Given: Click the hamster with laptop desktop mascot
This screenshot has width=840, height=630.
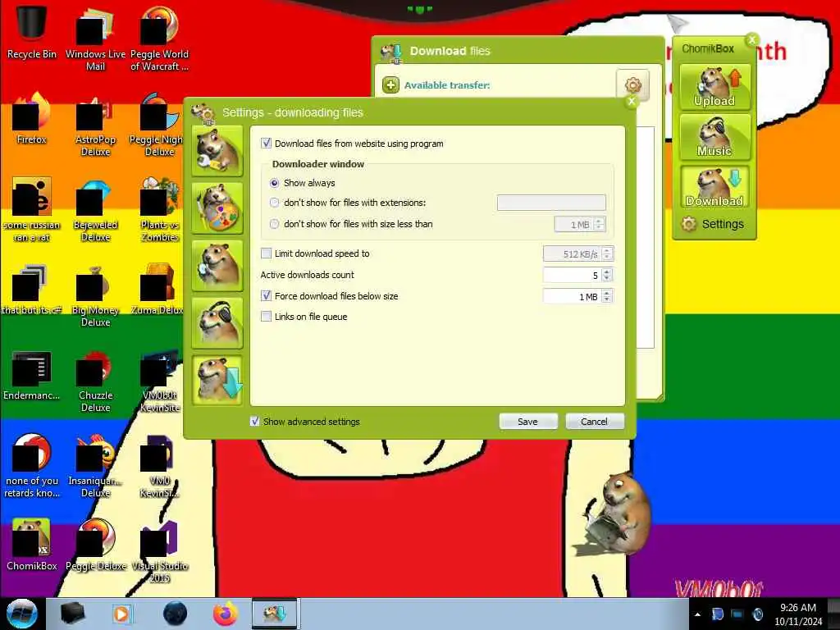Looking at the screenshot, I should 616,514.
